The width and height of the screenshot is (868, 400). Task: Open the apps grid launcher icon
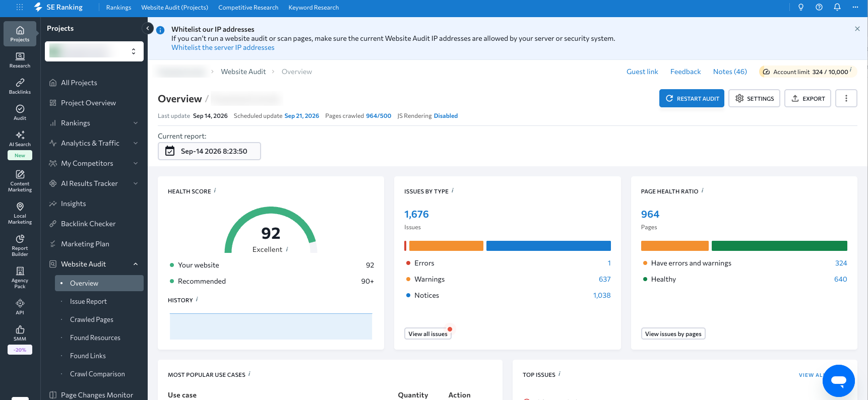tap(20, 7)
